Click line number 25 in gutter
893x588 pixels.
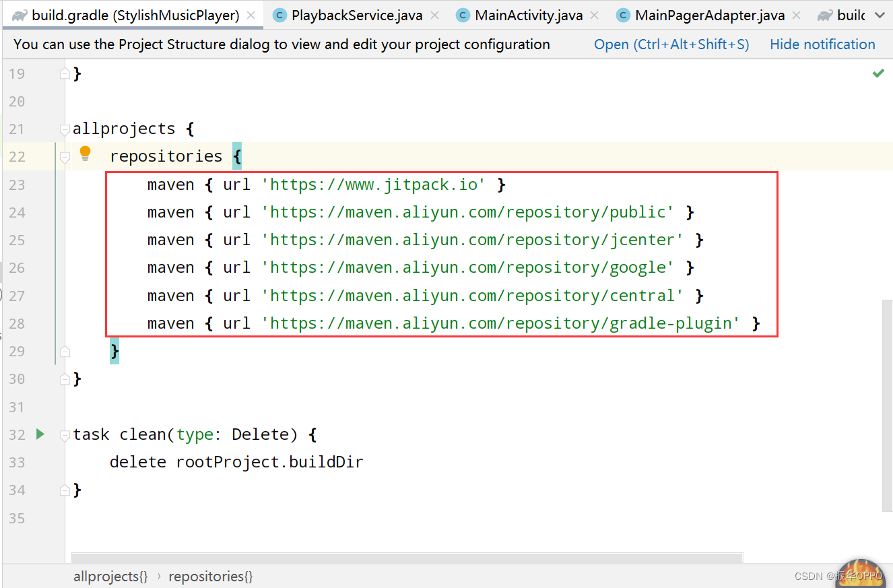(x=17, y=240)
